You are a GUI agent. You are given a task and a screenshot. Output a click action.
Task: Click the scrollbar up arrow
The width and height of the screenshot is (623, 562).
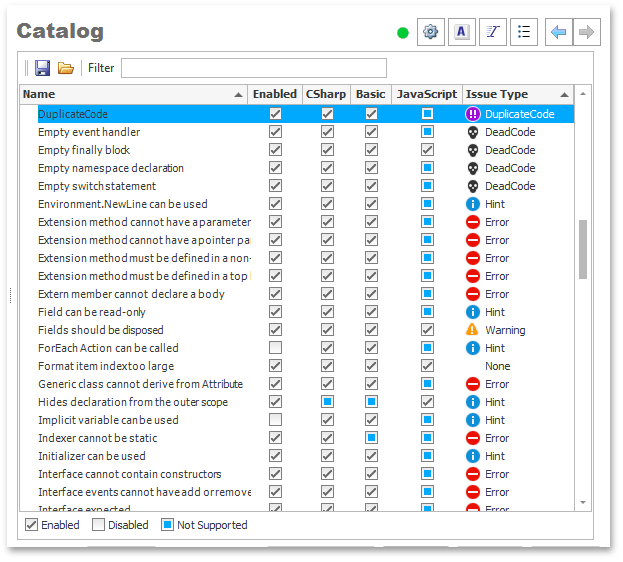pos(583,94)
